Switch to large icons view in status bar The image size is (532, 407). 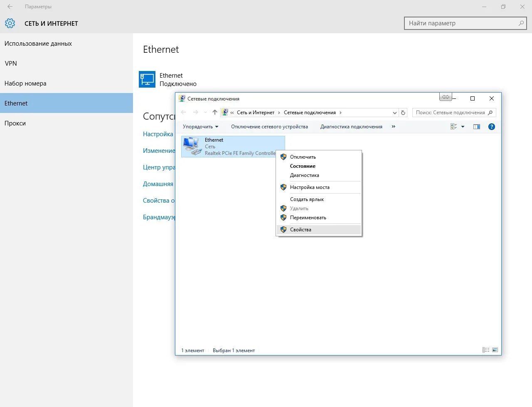[x=495, y=350]
